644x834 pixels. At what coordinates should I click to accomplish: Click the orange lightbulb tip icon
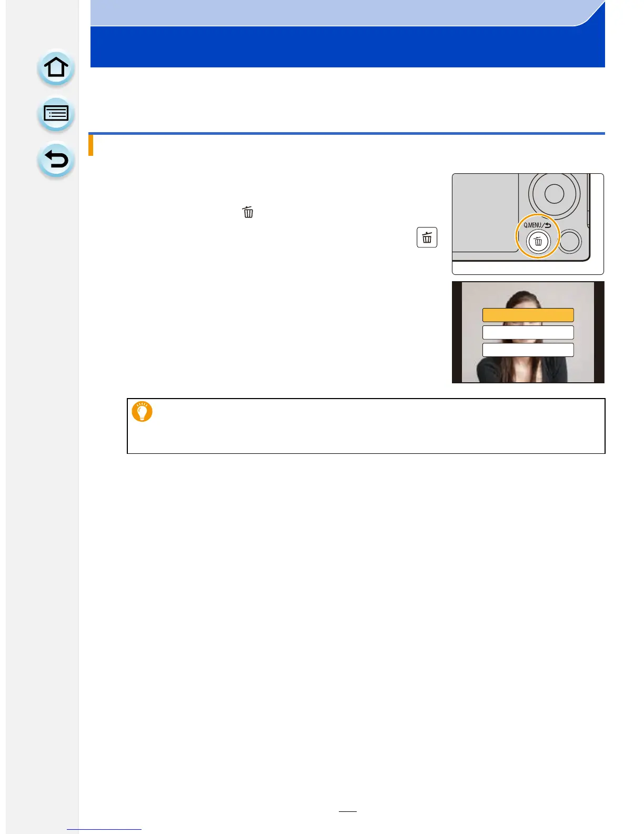142,412
